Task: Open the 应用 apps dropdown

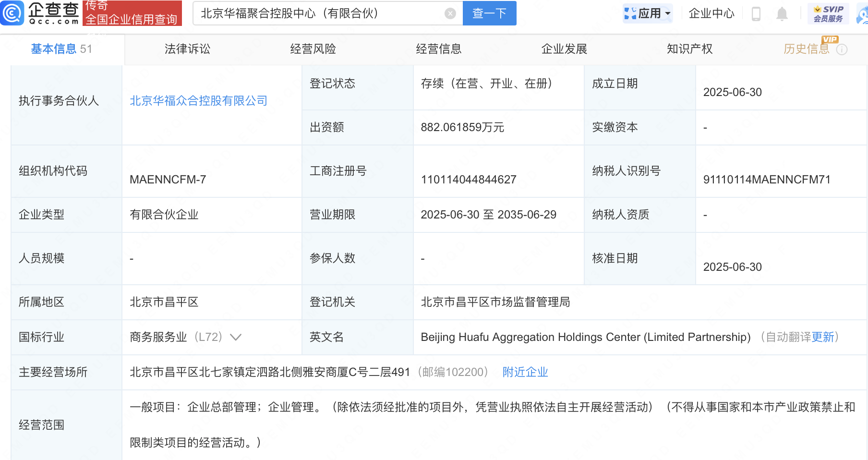Action: point(648,13)
